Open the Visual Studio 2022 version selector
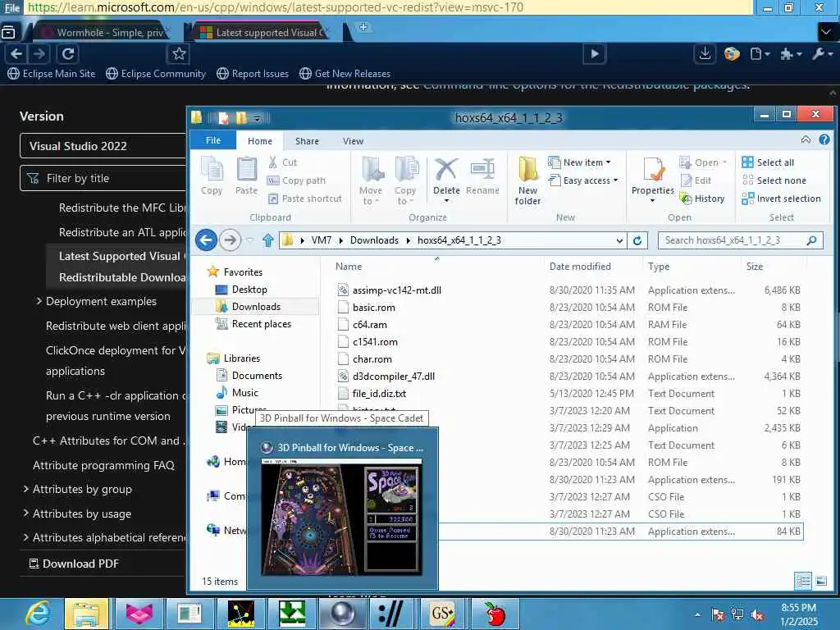The height and width of the screenshot is (630, 840). click(103, 146)
